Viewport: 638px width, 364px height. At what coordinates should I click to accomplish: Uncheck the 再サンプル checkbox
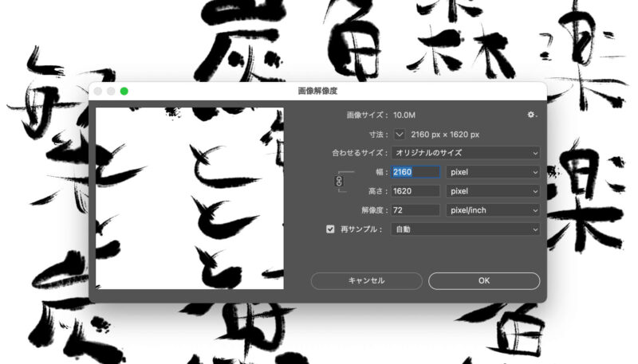[330, 229]
